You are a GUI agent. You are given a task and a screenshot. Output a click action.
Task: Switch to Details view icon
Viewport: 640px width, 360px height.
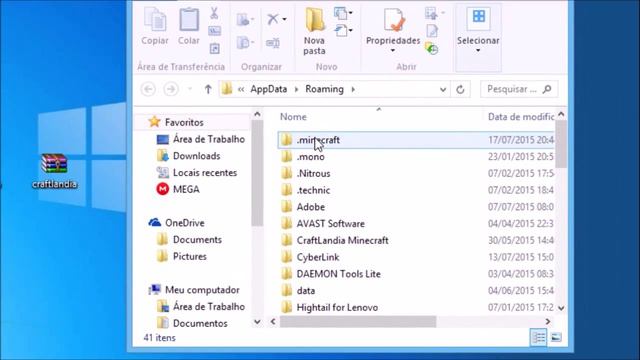pos(538,338)
